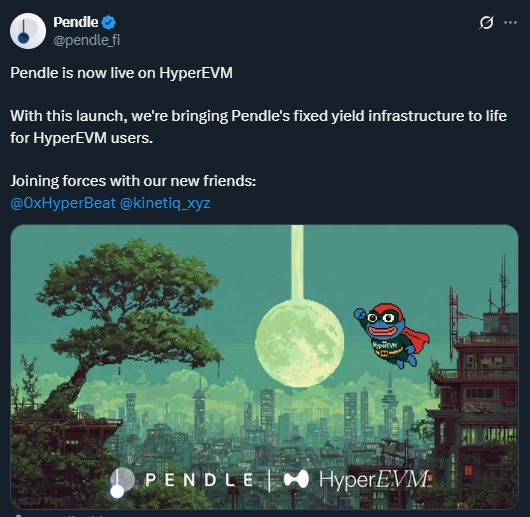530x517 pixels.
Task: Click the flying HyperEVM frog mascot
Action: 391,335
